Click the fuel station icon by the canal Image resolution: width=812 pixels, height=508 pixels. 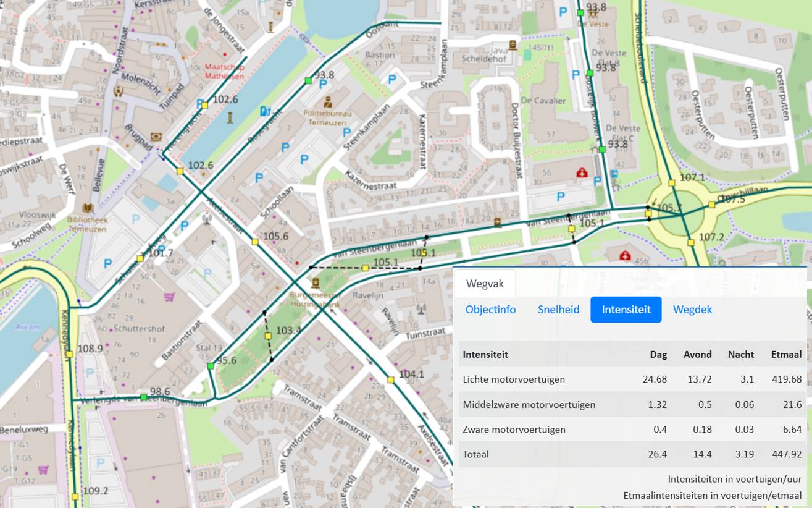[265, 111]
